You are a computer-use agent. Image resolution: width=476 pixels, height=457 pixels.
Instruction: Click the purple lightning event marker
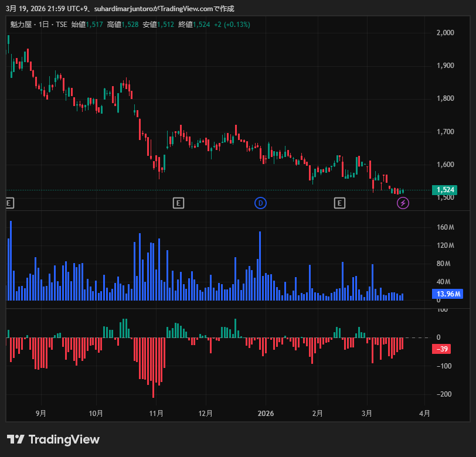403,203
